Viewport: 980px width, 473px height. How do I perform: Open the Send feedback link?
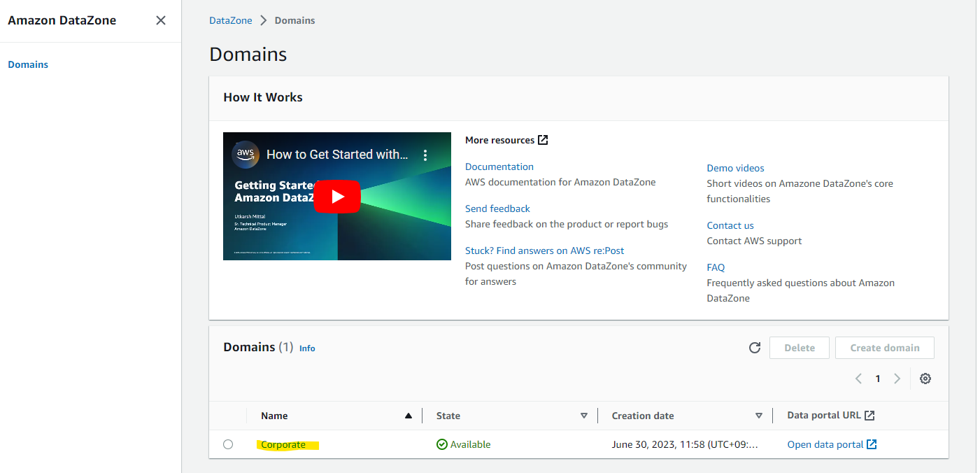click(497, 209)
